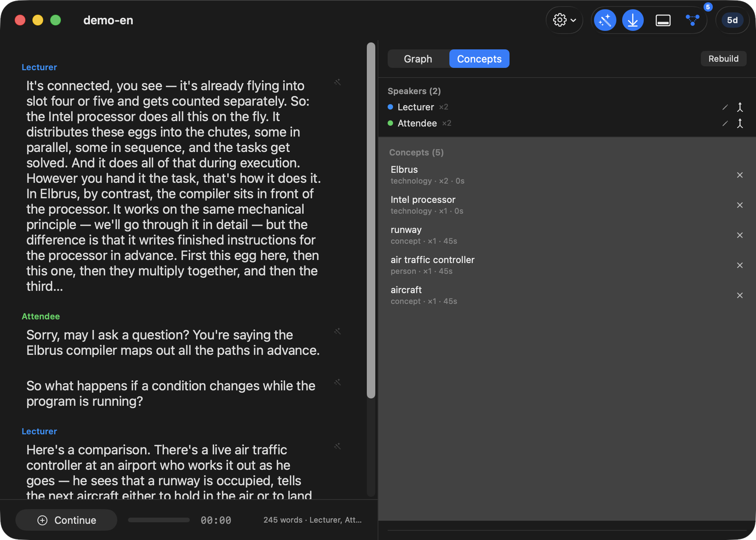Click the transcript vertical scrollbar
This screenshot has width=756, height=540.
pyautogui.click(x=371, y=220)
